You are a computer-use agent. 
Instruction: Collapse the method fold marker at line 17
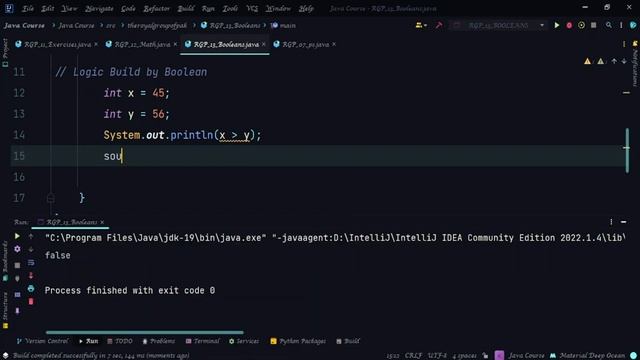click(51, 198)
